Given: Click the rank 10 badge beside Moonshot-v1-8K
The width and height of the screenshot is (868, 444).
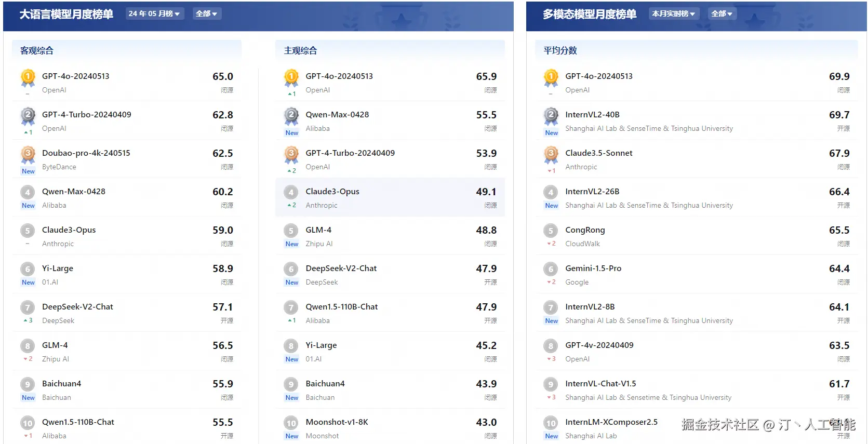Looking at the screenshot, I should 291,423.
